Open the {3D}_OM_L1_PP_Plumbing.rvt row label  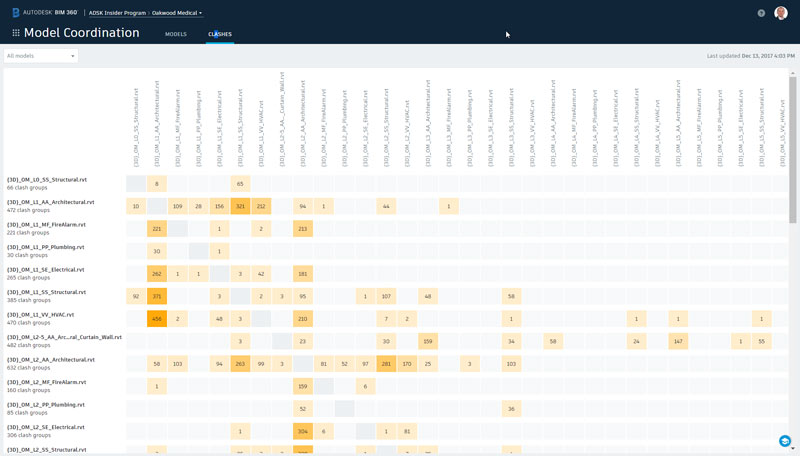46,247
